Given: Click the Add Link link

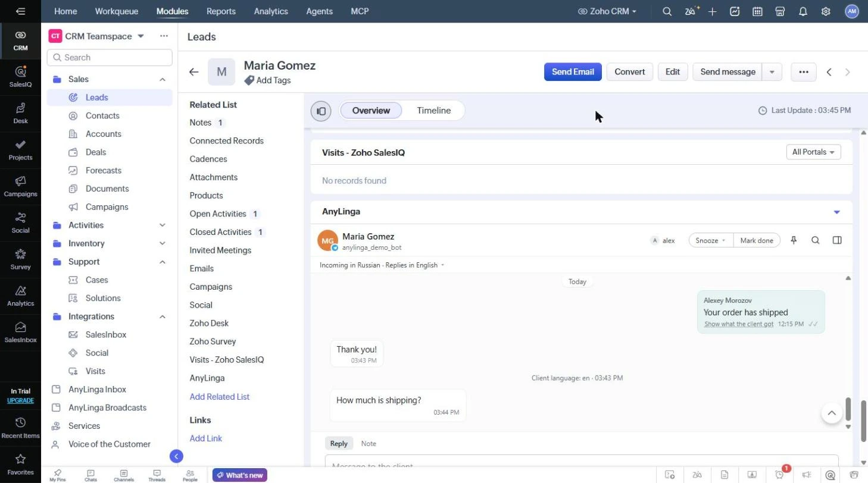Looking at the screenshot, I should point(206,438).
